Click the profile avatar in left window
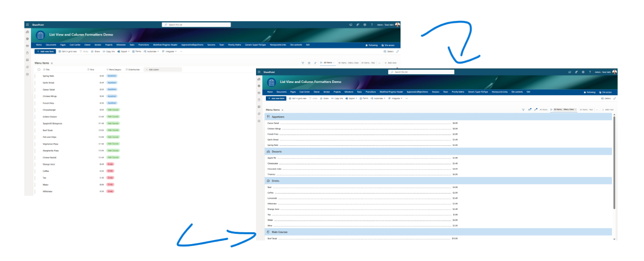 [x=397, y=25]
